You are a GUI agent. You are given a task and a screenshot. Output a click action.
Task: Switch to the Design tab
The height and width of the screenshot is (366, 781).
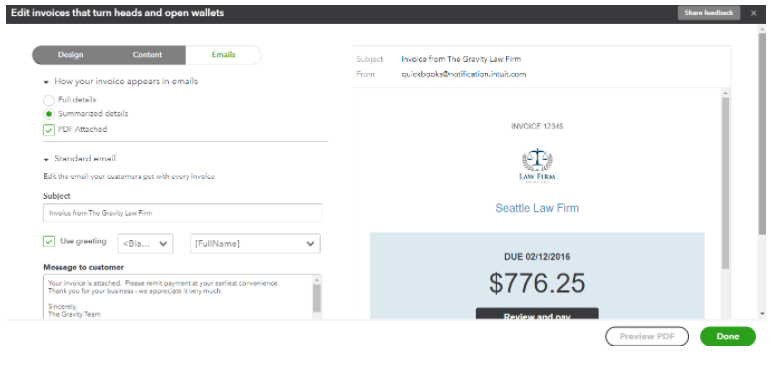70,55
